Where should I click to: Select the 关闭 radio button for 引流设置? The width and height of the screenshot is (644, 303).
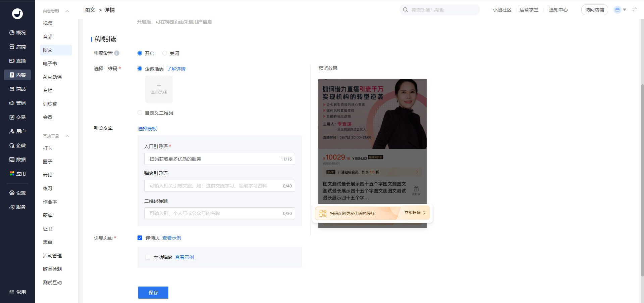coord(165,53)
